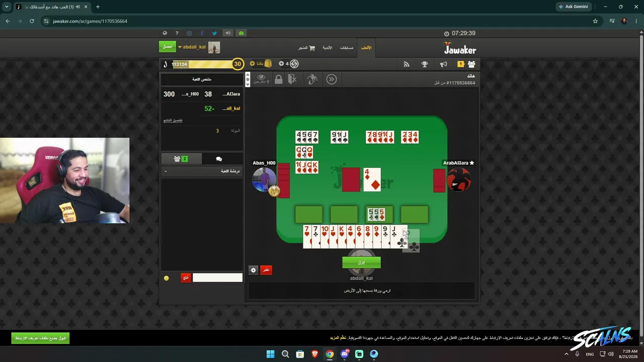Select the الألعاب games tab
This screenshot has width=644, height=362.
pos(366,48)
